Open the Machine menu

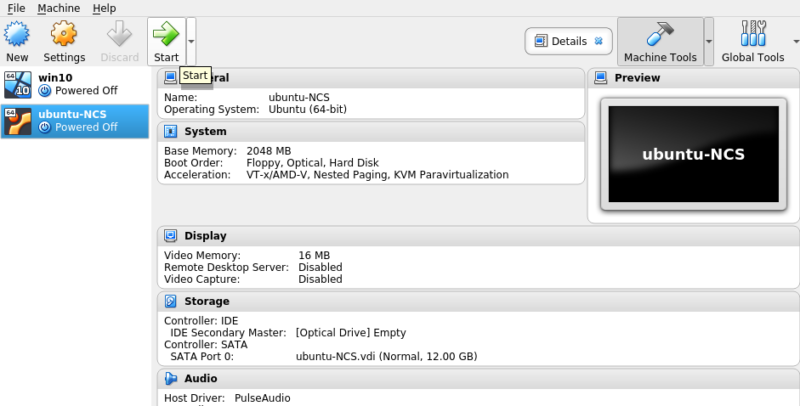[x=59, y=8]
